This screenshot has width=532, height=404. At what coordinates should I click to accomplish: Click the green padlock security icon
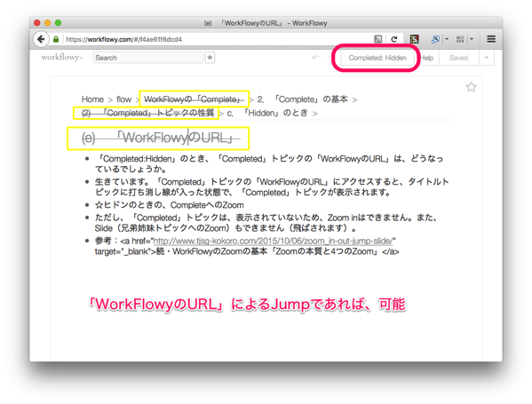(56, 39)
